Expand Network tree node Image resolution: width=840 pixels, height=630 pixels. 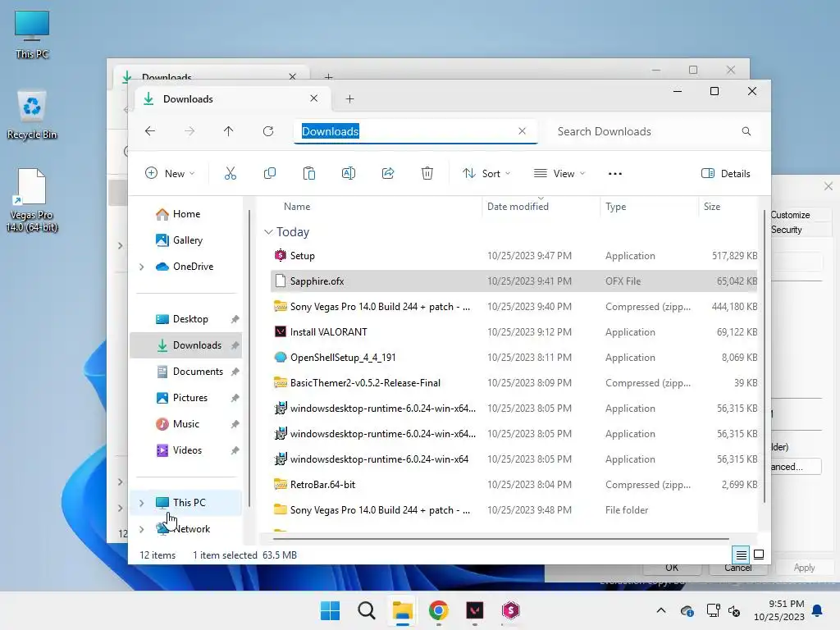point(141,529)
